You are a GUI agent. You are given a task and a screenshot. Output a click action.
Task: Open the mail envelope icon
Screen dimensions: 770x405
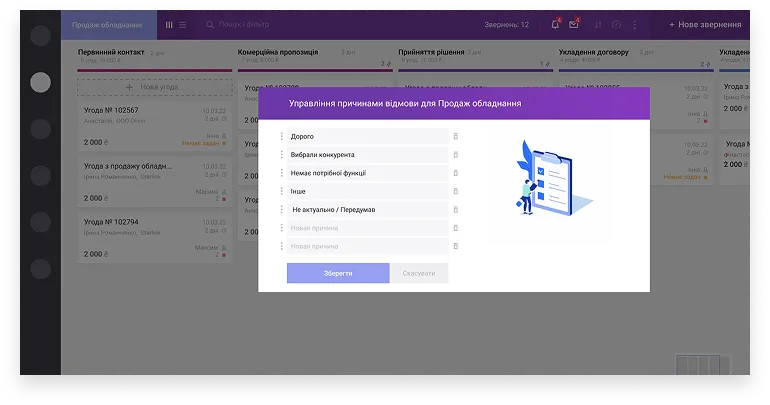coord(574,24)
